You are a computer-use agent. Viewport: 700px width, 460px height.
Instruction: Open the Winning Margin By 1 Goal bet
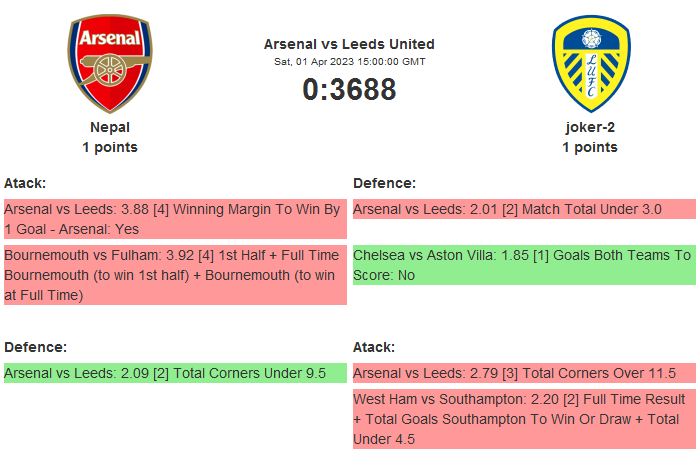pos(174,219)
